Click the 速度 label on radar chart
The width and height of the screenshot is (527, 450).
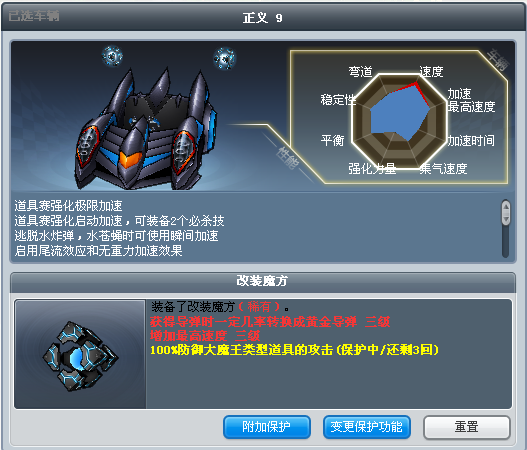coord(431,71)
